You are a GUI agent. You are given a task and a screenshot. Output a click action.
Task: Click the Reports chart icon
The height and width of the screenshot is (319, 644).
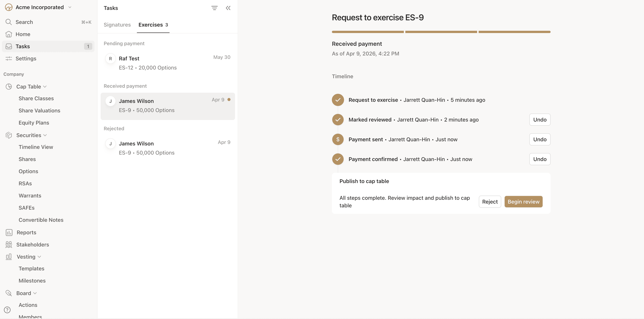(x=9, y=232)
